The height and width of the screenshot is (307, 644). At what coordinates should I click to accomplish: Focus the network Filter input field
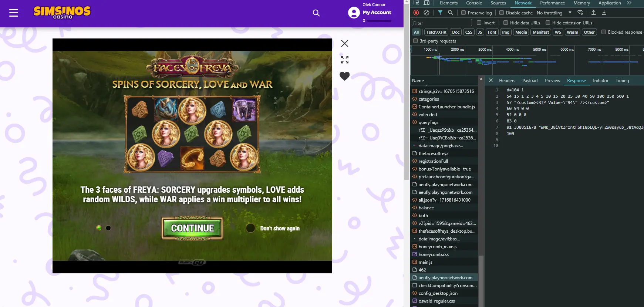click(442, 23)
